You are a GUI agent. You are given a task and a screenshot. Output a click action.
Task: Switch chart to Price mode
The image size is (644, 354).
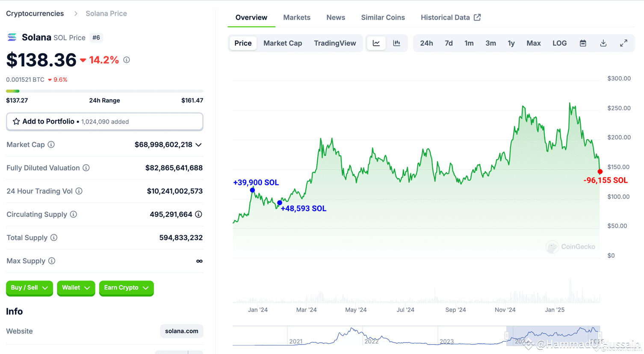pyautogui.click(x=243, y=43)
